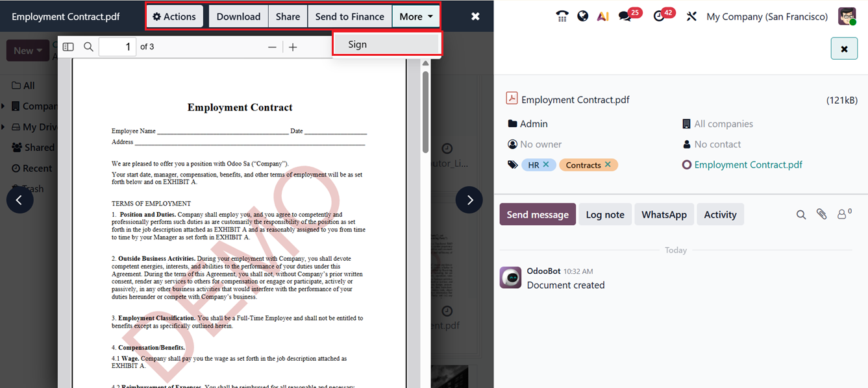The width and height of the screenshot is (868, 388).
Task: Click the attachments paperclip icon
Action: pyautogui.click(x=822, y=214)
